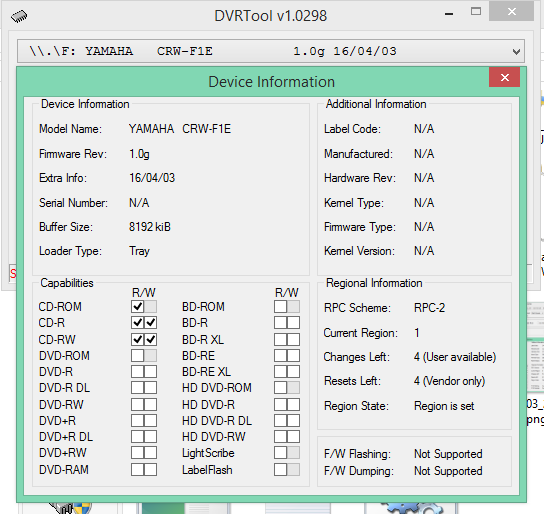544x514 pixels.
Task: Toggle the CD-ROM read checkbox
Action: pyautogui.click(x=138, y=307)
